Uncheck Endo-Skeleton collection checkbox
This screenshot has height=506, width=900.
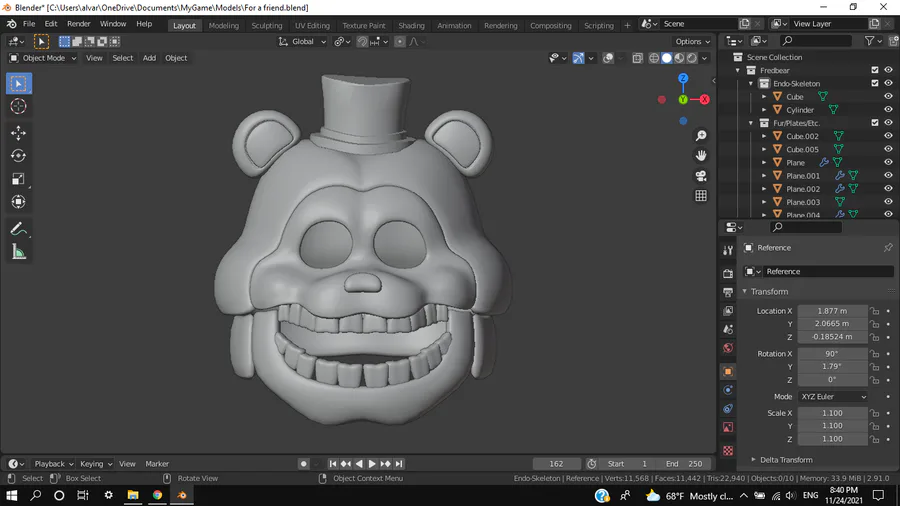[875, 83]
